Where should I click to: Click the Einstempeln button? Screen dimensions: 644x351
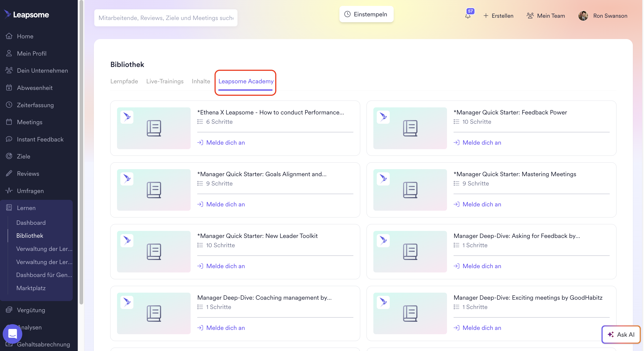366,14
